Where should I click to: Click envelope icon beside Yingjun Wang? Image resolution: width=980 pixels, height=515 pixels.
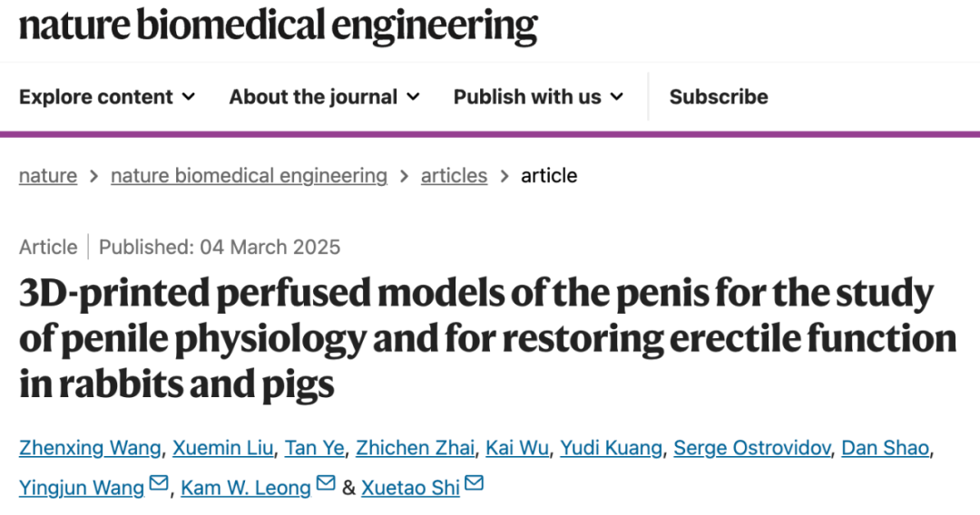pos(159,484)
